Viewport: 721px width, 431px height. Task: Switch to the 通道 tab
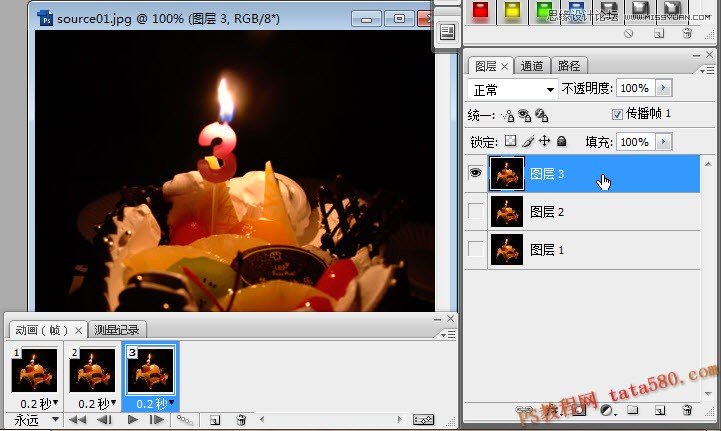[x=532, y=66]
